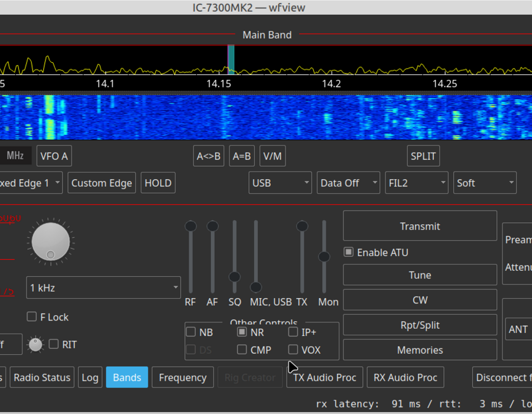
Task: Open the Log tab
Action: [90, 377]
